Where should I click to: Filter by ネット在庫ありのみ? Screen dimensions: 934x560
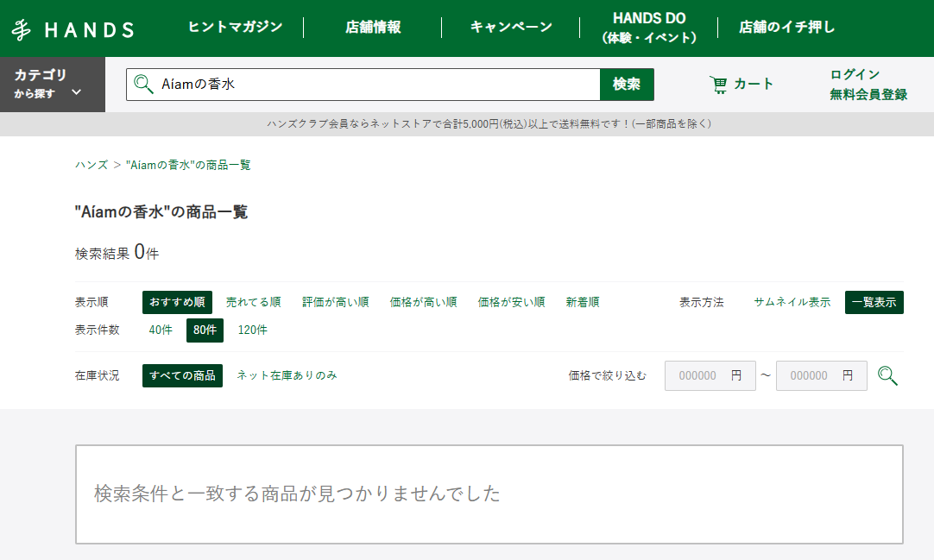[x=287, y=375]
